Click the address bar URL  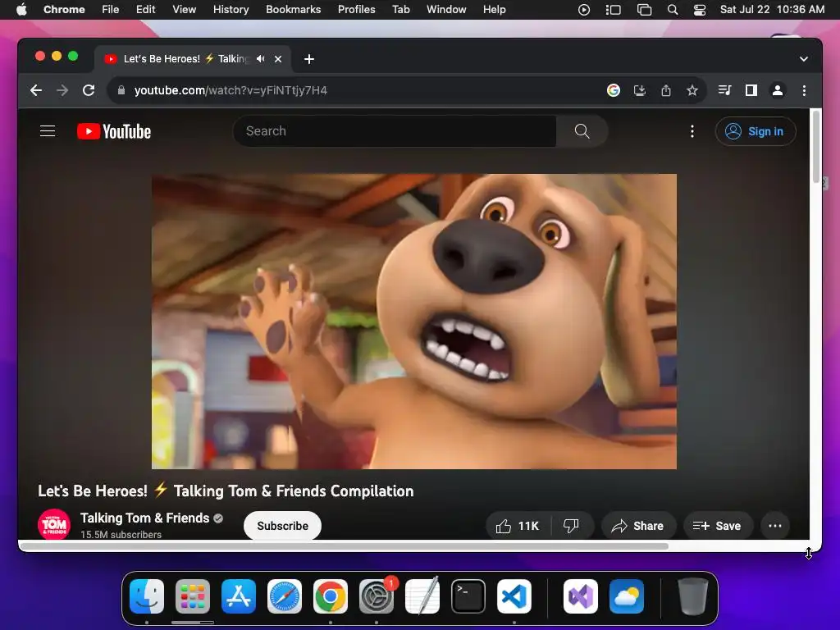pos(231,90)
